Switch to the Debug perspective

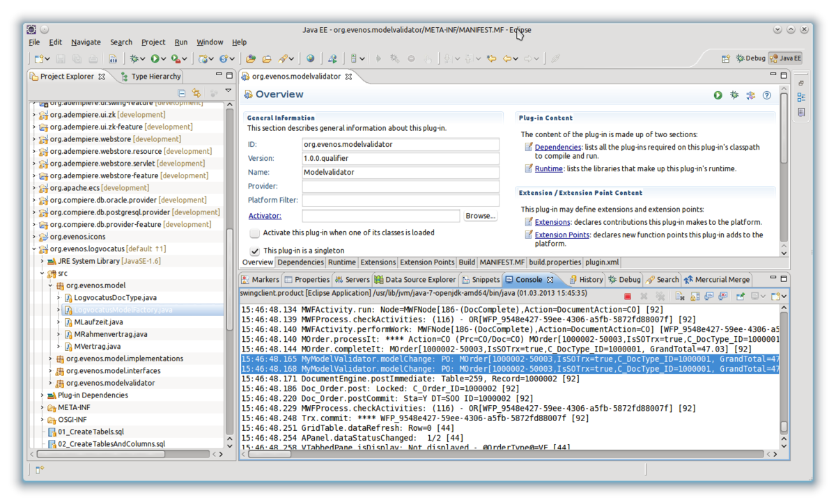750,58
